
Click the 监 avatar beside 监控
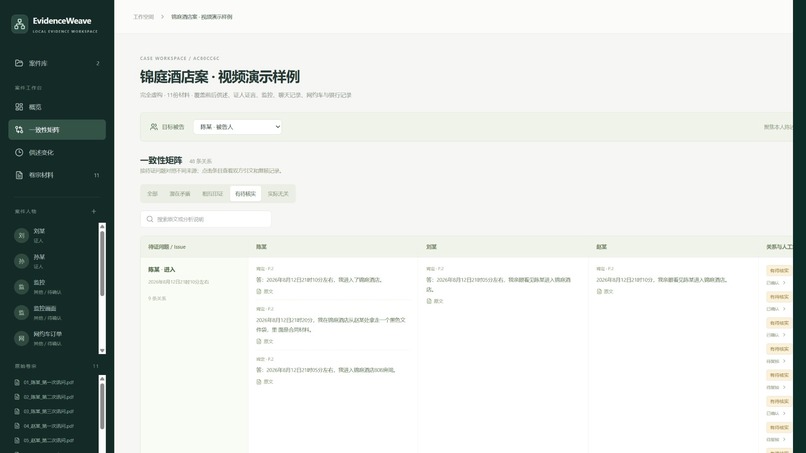(21, 287)
